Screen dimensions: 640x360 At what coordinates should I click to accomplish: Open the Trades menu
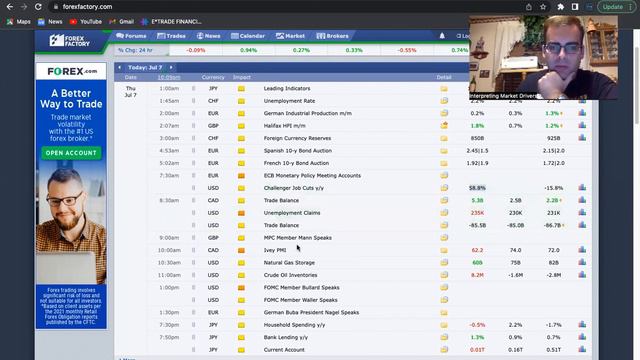(171, 36)
